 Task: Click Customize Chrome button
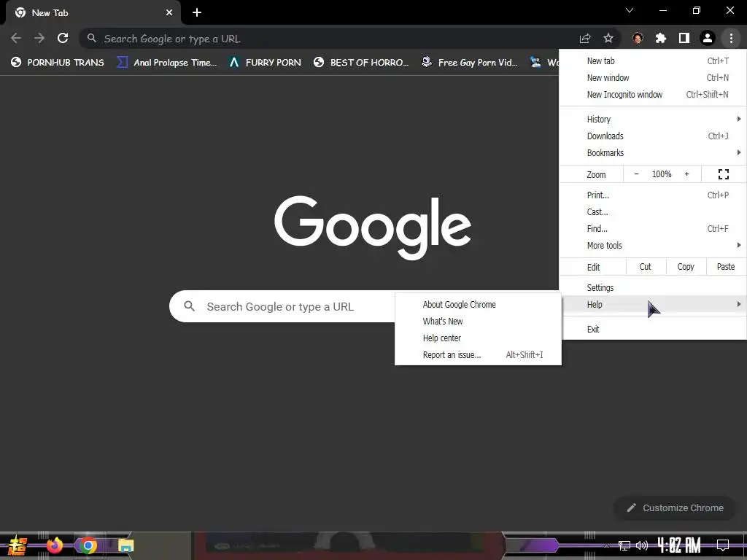[x=675, y=507]
